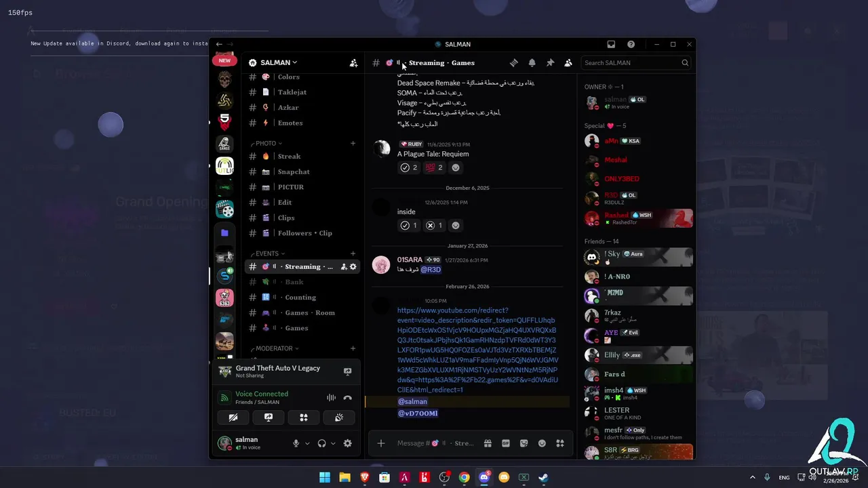Open the Azkar channel
Screen dimensions: 868x488
point(302,108)
